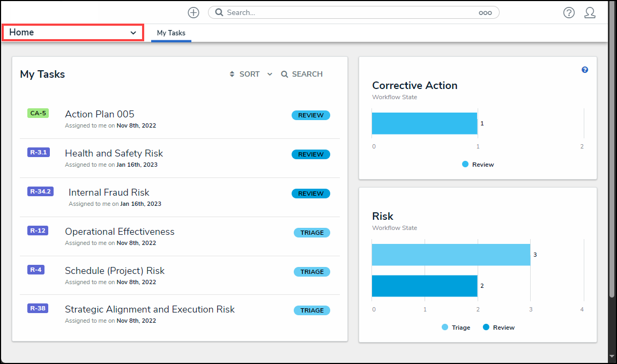This screenshot has height=364, width=617.
Task: Click the magnifier icon in search bar
Action: pos(219,12)
